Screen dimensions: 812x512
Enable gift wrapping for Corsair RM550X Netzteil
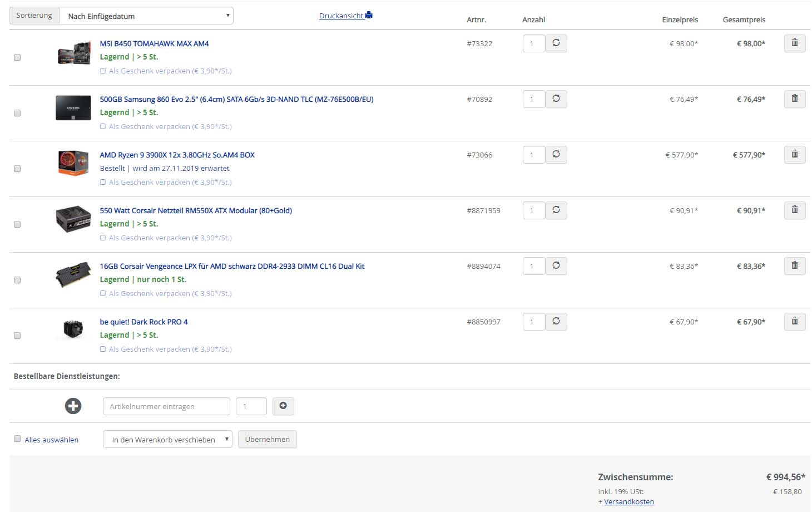point(103,238)
